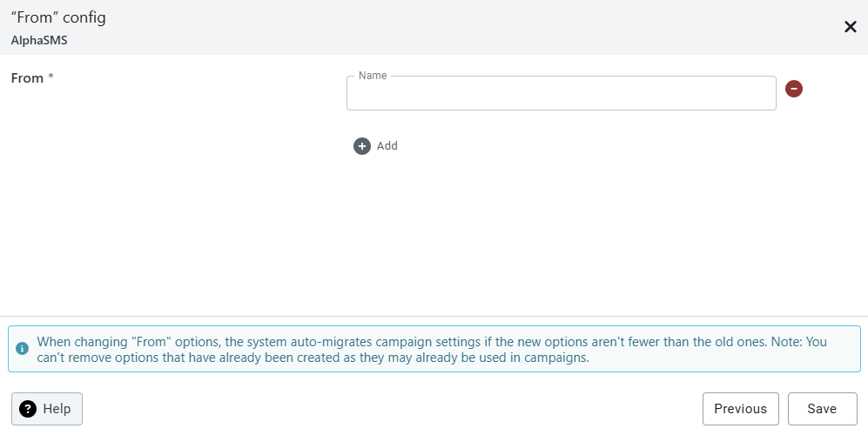This screenshot has height=435, width=868.
Task: Click the left edge of the Name text box
Action: pyautogui.click(x=355, y=94)
